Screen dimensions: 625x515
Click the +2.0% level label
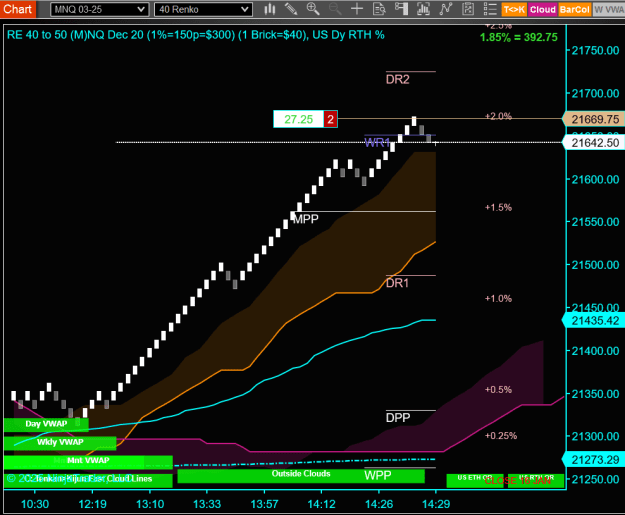(x=498, y=116)
